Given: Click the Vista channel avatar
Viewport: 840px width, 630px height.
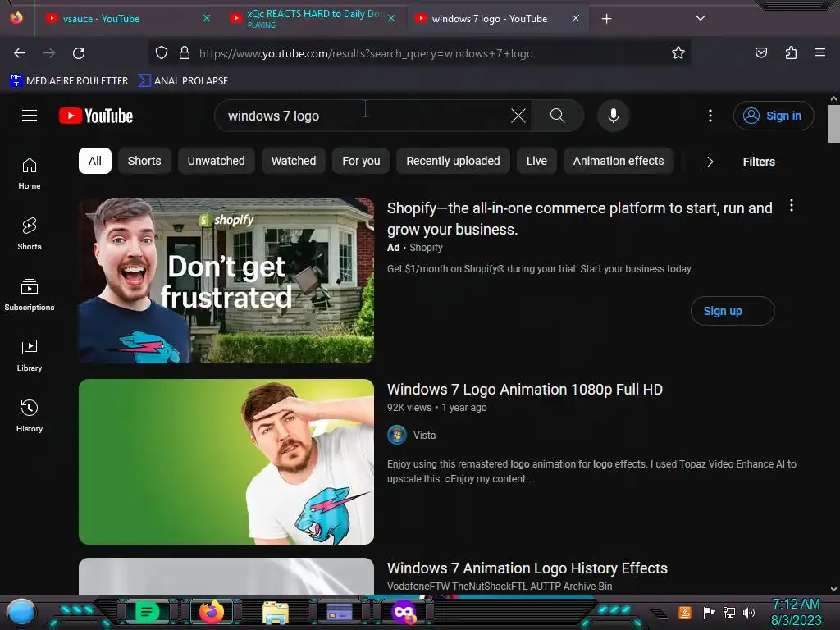Looking at the screenshot, I should click(x=397, y=435).
